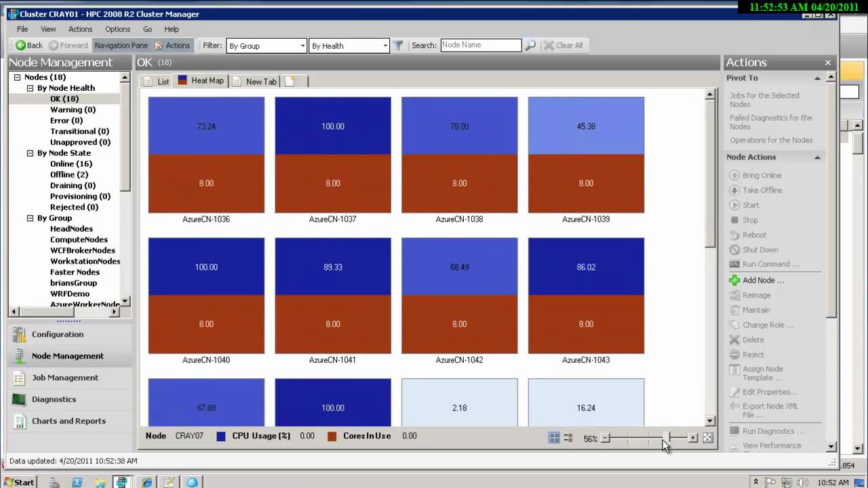This screenshot has width=868, height=488.
Task: Click Delete node action icon
Action: (734, 340)
